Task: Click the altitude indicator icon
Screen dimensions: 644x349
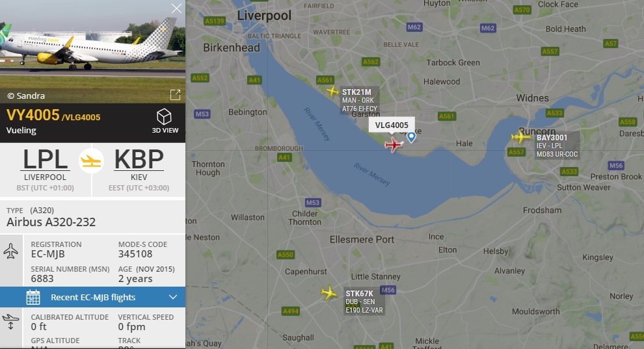Action: [10, 322]
